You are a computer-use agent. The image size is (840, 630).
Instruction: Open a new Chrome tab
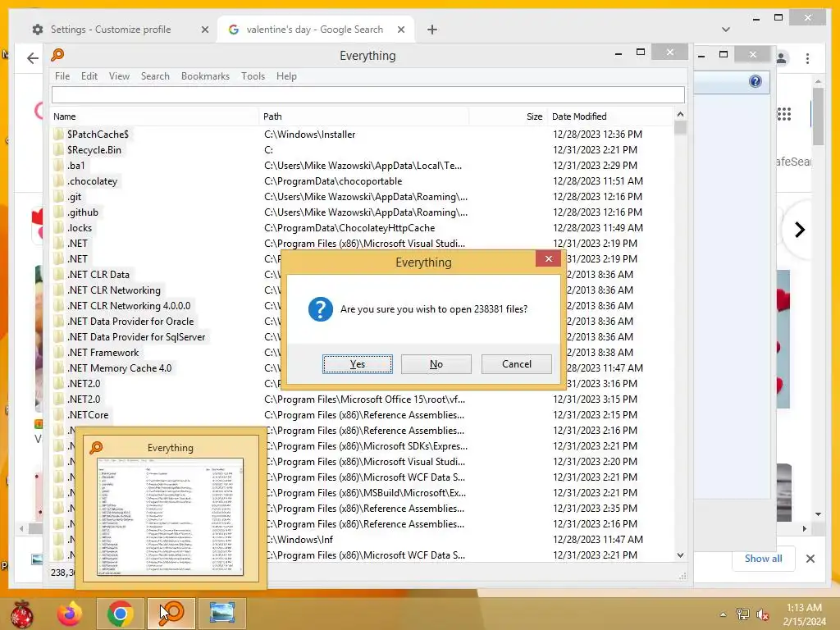[x=431, y=30]
